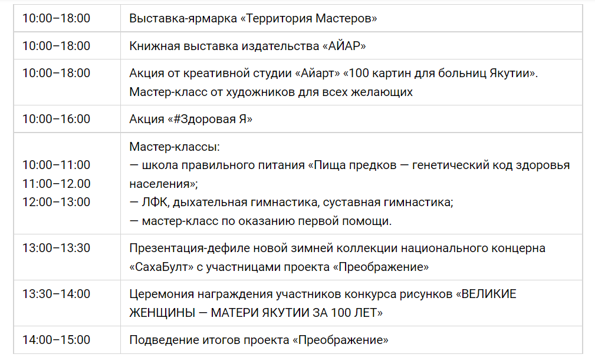Select the «СахаБулт» collection presentation text
The image size is (595, 364).
tap(337, 257)
